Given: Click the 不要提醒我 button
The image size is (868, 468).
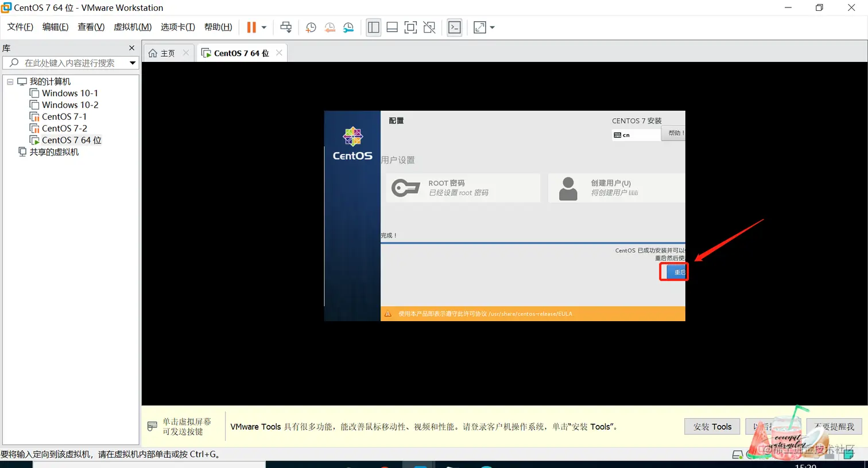Looking at the screenshot, I should (834, 427).
